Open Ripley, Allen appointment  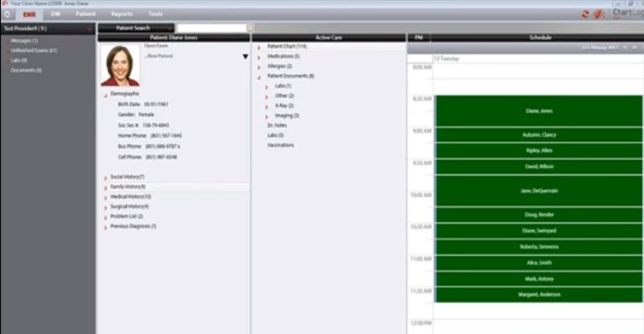point(539,151)
